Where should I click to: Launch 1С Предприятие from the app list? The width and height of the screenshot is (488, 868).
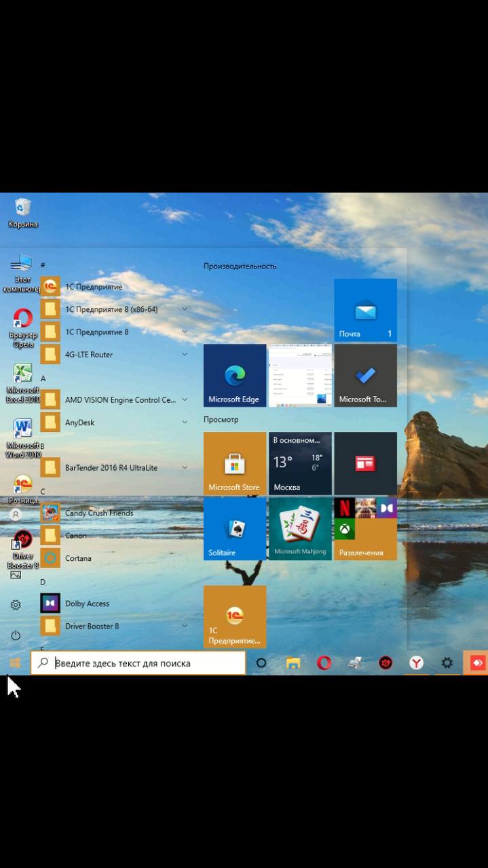114,287
